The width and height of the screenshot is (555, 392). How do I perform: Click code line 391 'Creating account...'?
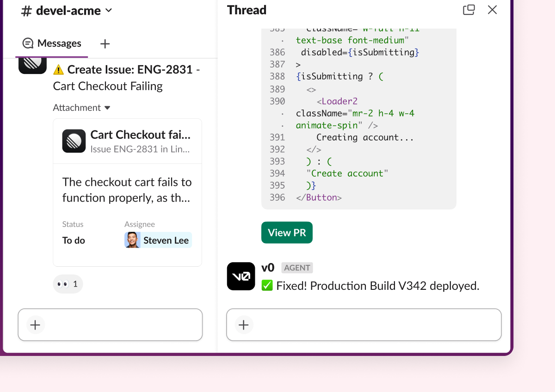(365, 137)
